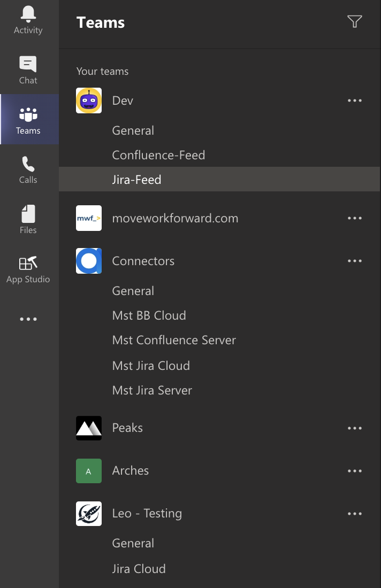Click the filter funnel icon
This screenshot has width=381, height=588.
pos(354,21)
